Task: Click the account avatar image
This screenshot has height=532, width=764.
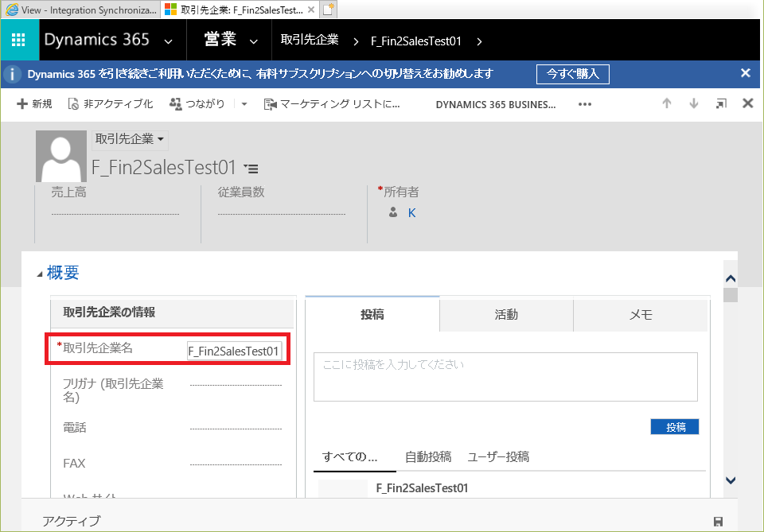Action: coord(61,156)
